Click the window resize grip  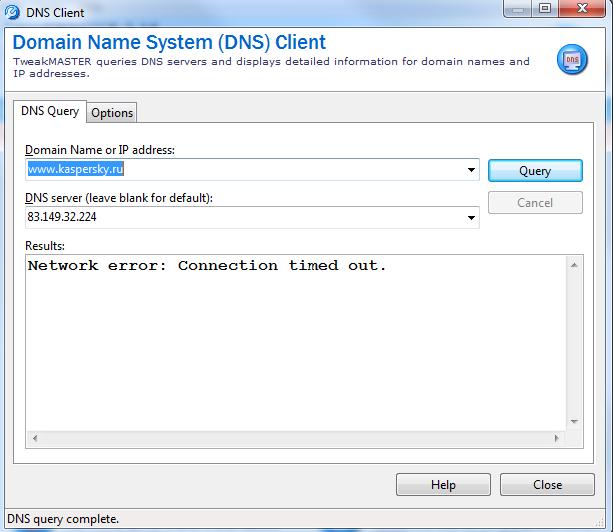[x=600, y=522]
